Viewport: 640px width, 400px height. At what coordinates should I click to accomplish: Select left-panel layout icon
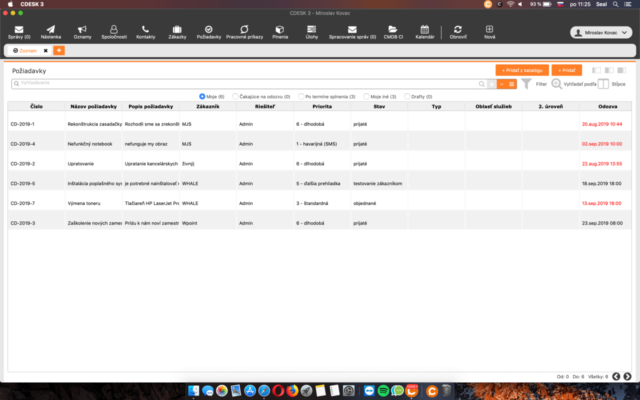[596, 70]
